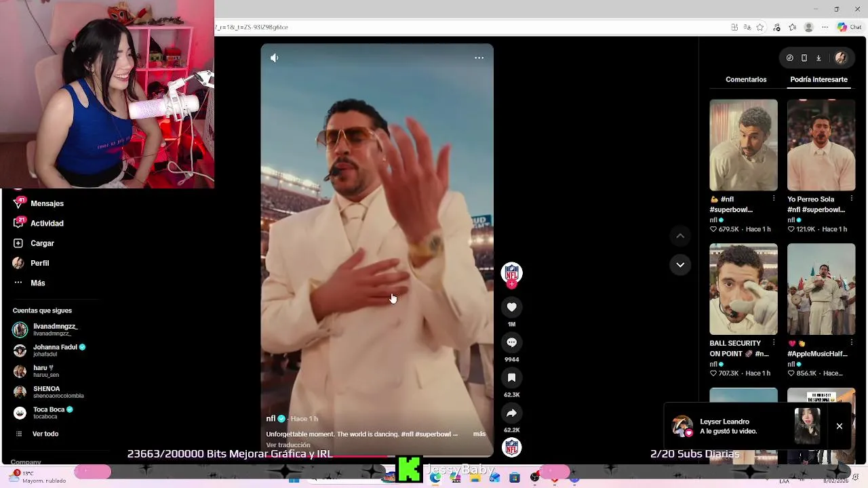
Task: Open Copilot Chat in the browser
Action: click(849, 27)
